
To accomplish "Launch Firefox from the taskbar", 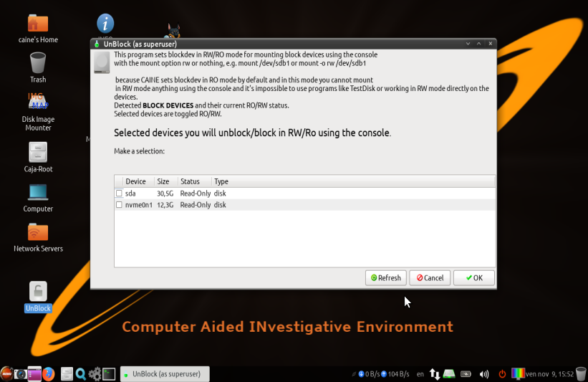I will coord(49,374).
